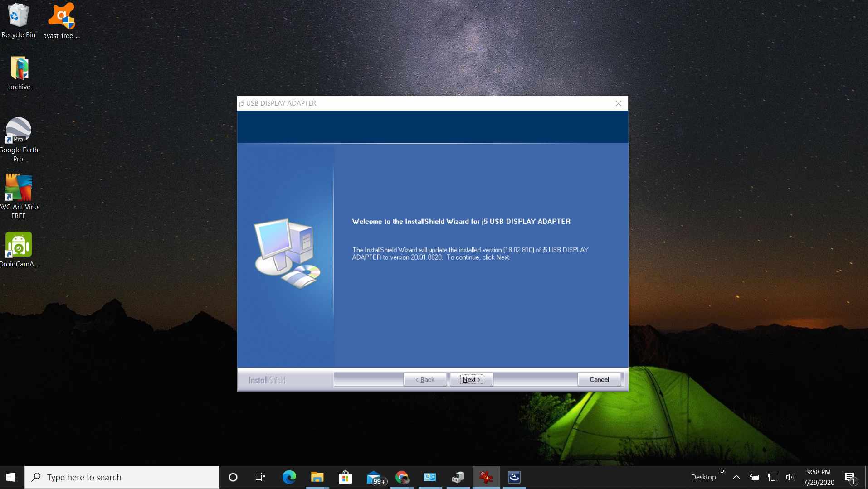
Task: Open Cortana from the taskbar
Action: pos(233,477)
